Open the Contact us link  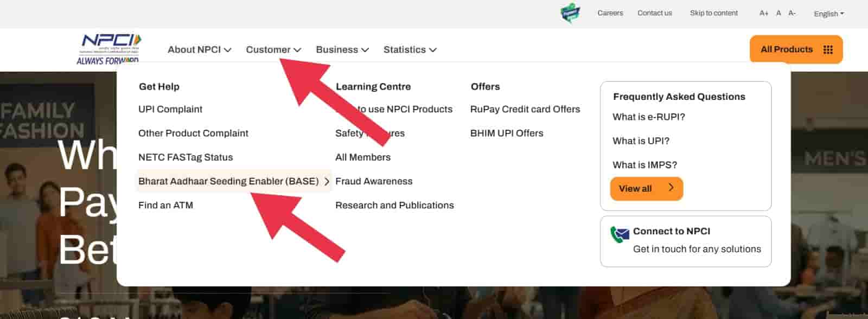click(655, 13)
